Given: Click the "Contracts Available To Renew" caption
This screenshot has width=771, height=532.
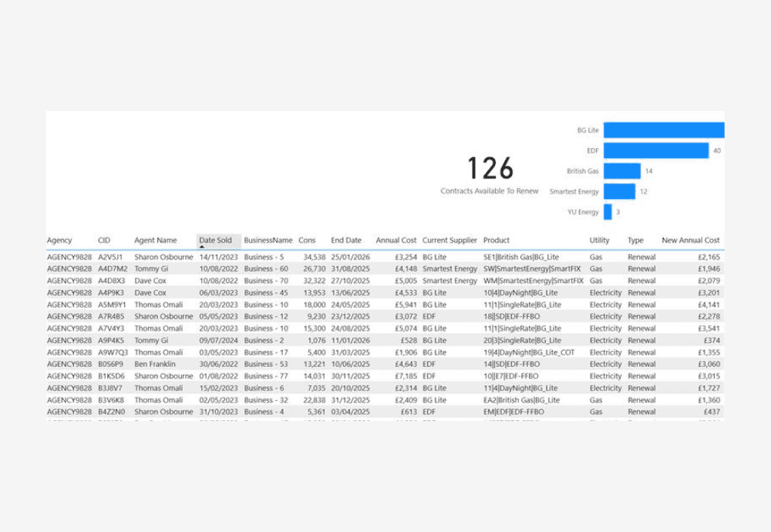Looking at the screenshot, I should pos(490,191).
